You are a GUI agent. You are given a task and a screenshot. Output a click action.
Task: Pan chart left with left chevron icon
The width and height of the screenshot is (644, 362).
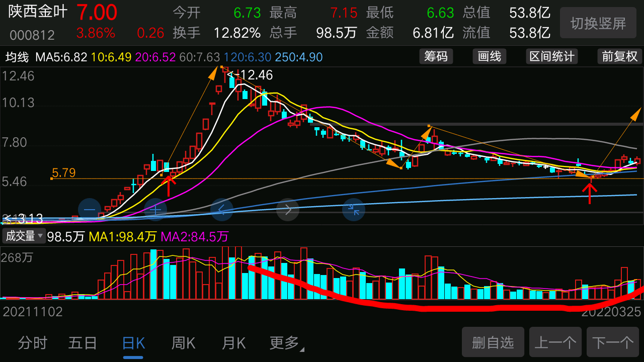pyautogui.click(x=221, y=210)
